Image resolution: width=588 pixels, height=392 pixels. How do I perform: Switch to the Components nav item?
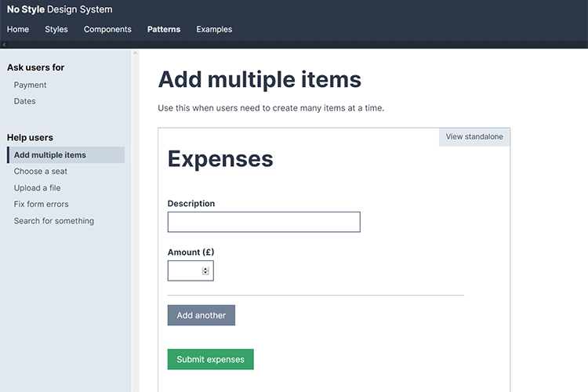(107, 30)
